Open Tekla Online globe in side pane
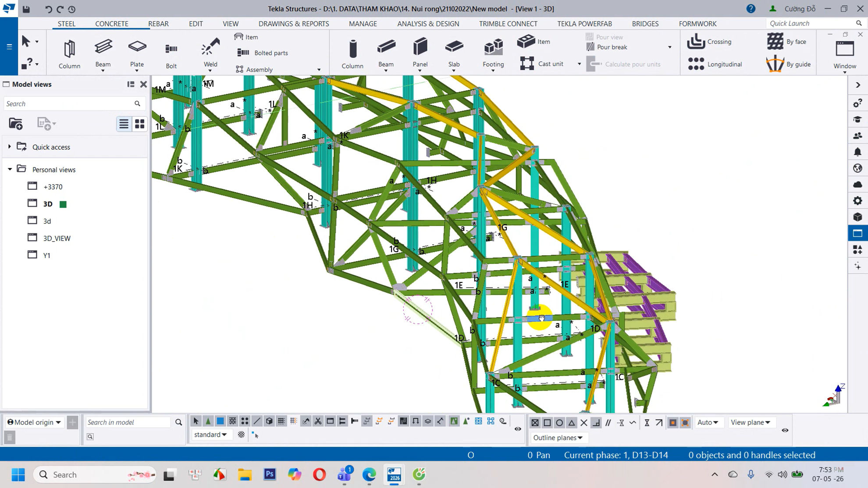This screenshot has height=488, width=868. (858, 168)
